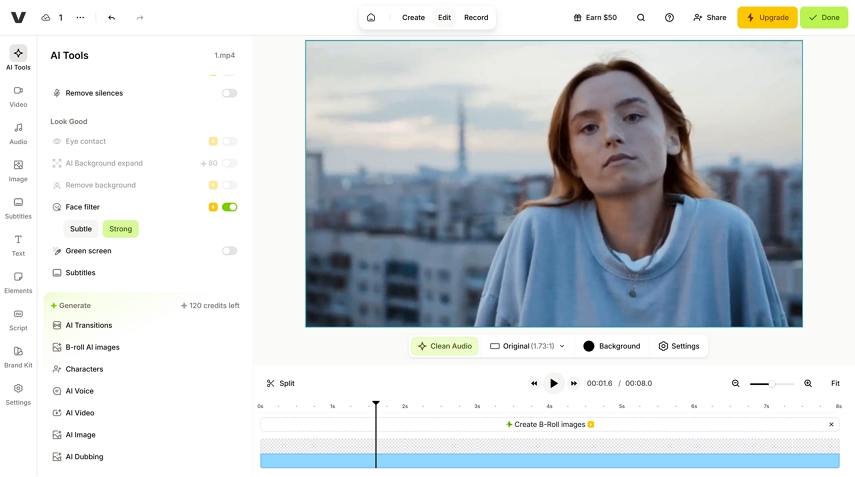Open the search icon in top bar
Image resolution: width=855 pixels, height=477 pixels.
coord(641,17)
